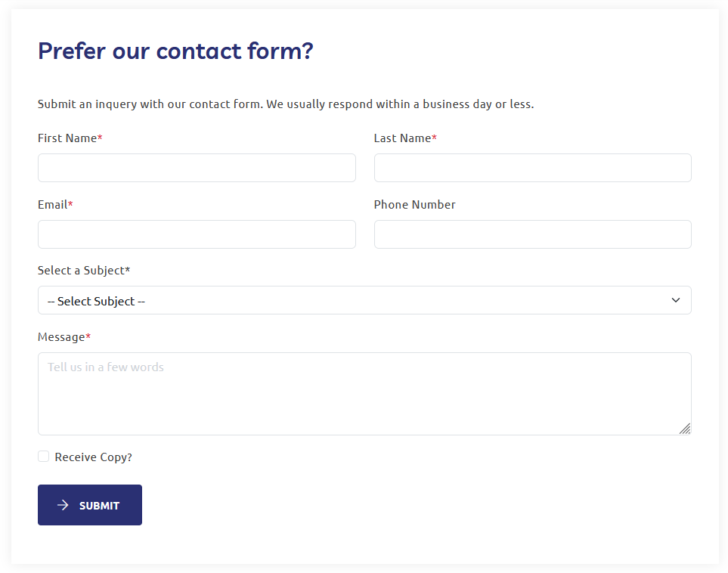Viewport: 728px width, 573px height.
Task: Click the "Phone Number" field label
Action: 414,205
